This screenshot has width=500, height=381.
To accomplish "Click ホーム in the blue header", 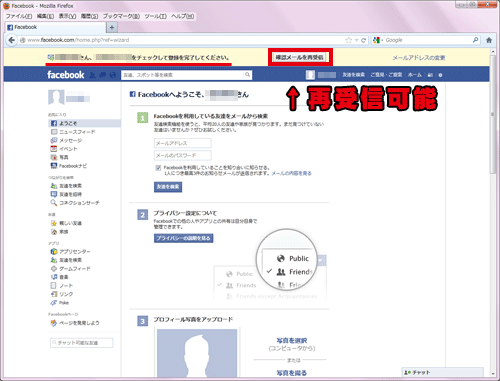I will pos(415,75).
